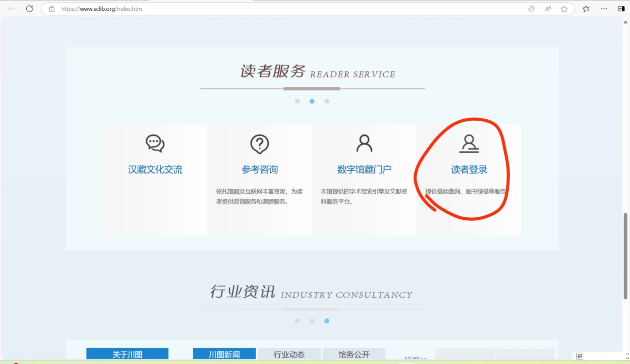This screenshot has height=364, width=630.
Task: Select third Industry Consultancy carousel dot
Action: point(327,321)
